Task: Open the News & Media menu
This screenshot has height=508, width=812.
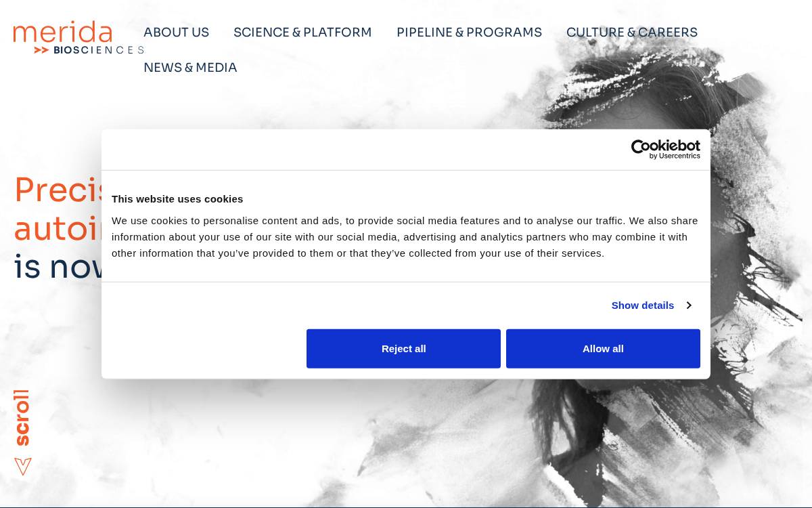Action: 190,68
